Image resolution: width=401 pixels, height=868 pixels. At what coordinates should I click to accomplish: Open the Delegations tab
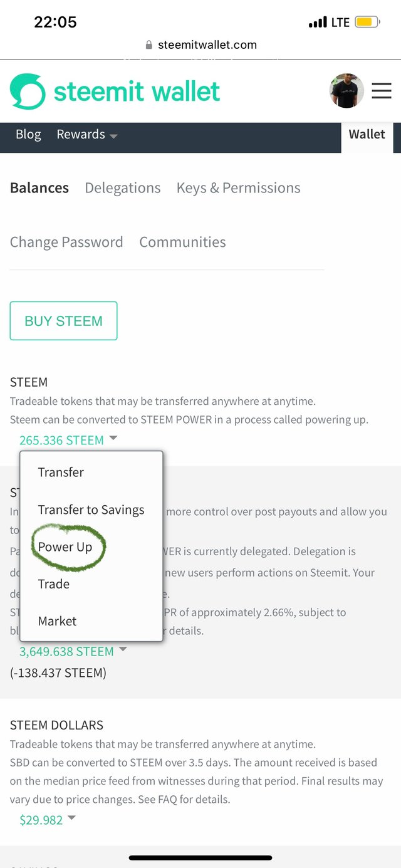point(123,188)
